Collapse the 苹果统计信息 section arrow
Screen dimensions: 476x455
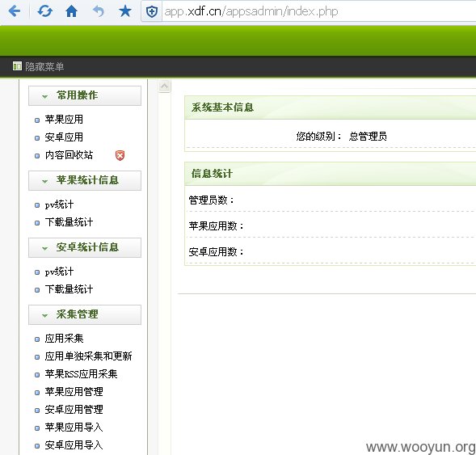pyautogui.click(x=44, y=182)
